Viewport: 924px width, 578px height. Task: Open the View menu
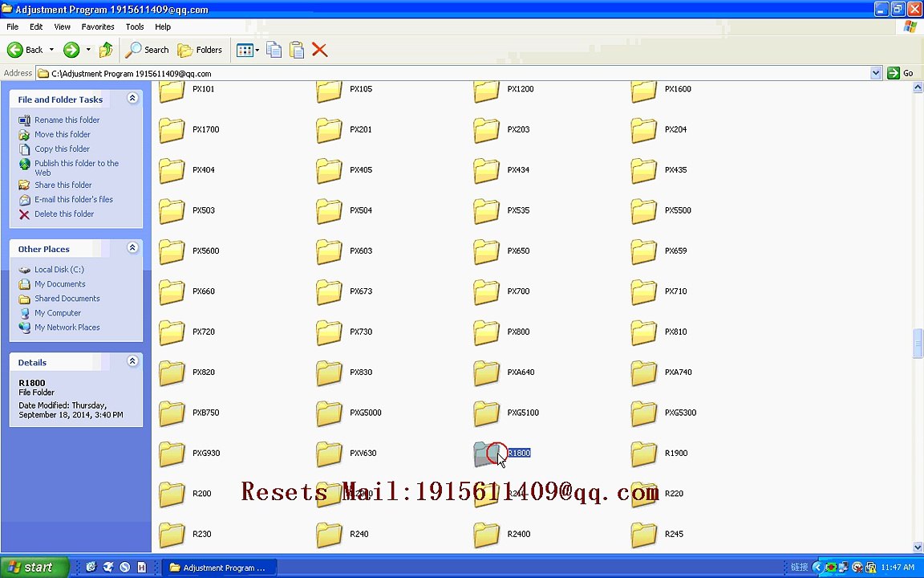pos(62,26)
